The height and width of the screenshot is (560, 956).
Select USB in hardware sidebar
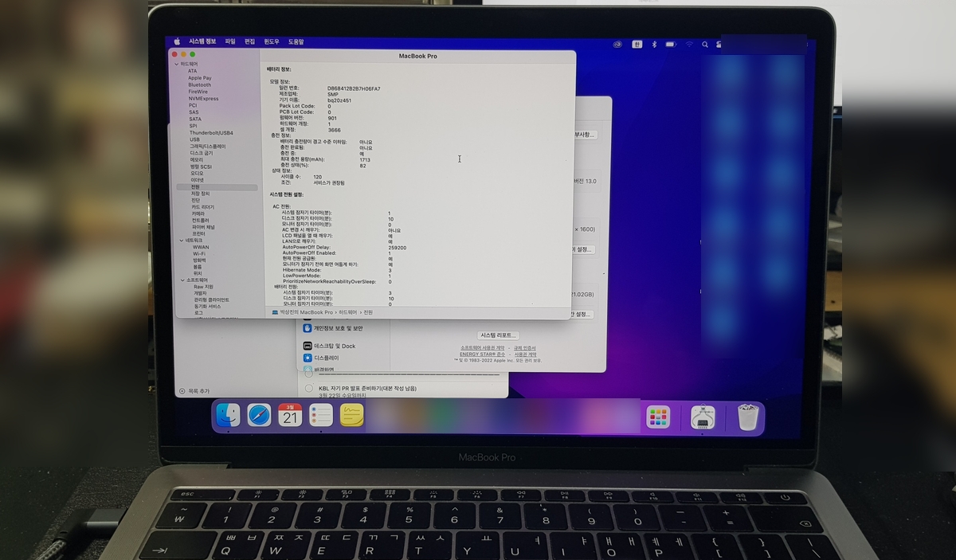(x=194, y=139)
